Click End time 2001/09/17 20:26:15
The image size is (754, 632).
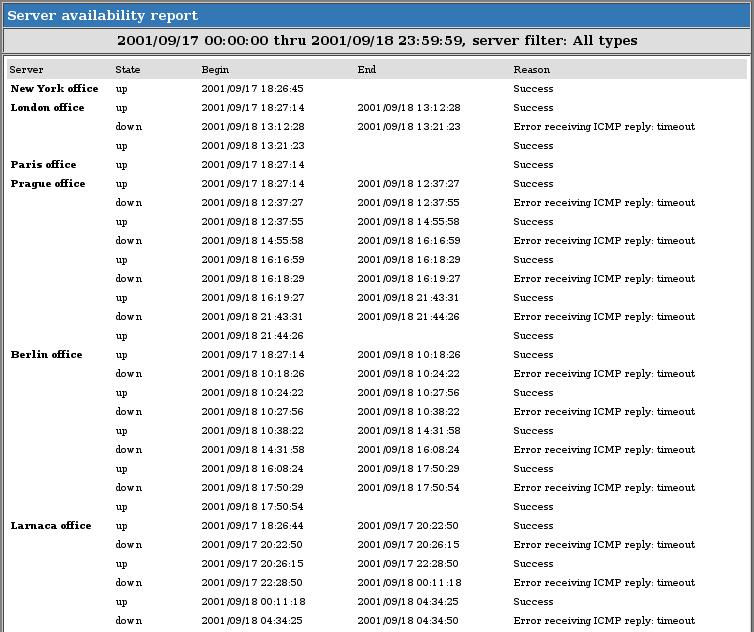click(x=408, y=544)
